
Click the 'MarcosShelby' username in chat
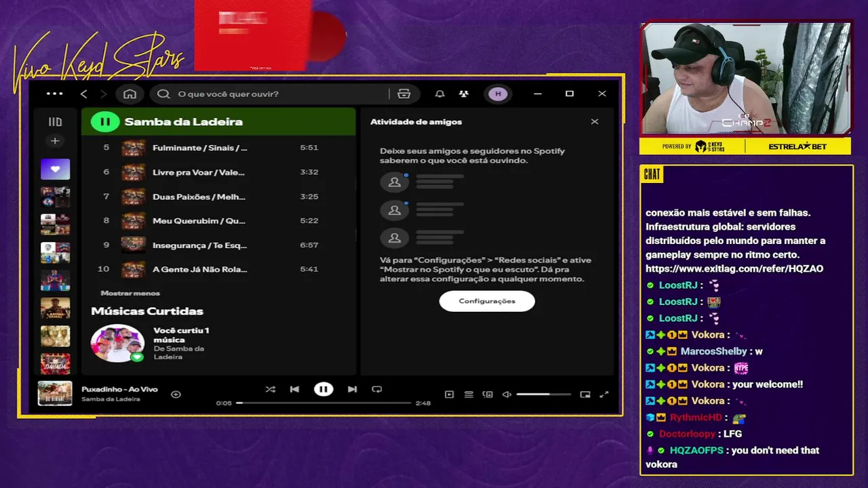point(714,351)
